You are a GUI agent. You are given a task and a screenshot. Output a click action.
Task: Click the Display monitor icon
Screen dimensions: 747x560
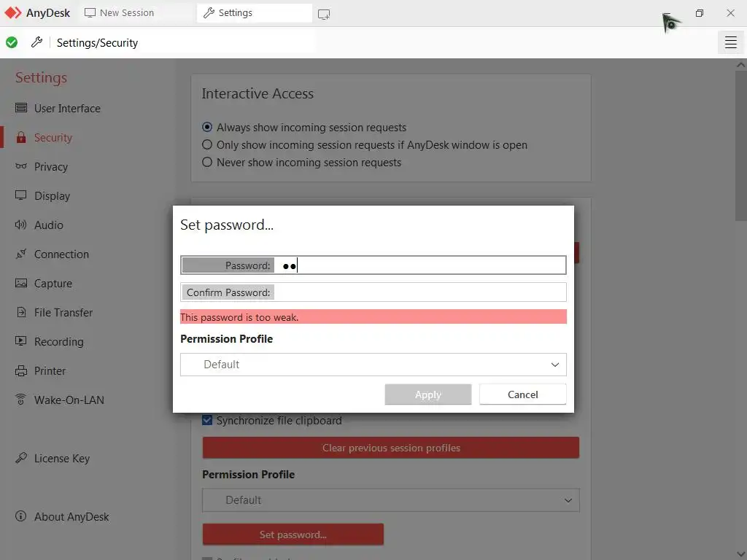pos(21,195)
